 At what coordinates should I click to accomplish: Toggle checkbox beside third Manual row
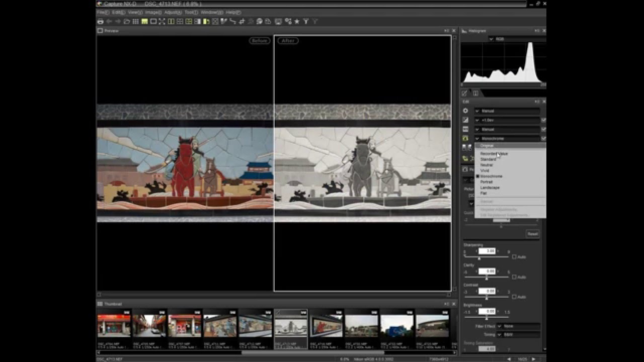(x=543, y=129)
